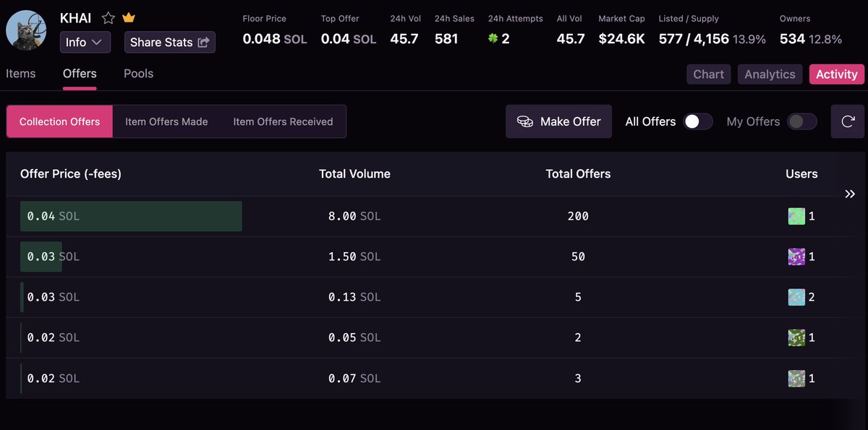Open the Pools tab
Screen dimensions: 868x430
pos(138,74)
